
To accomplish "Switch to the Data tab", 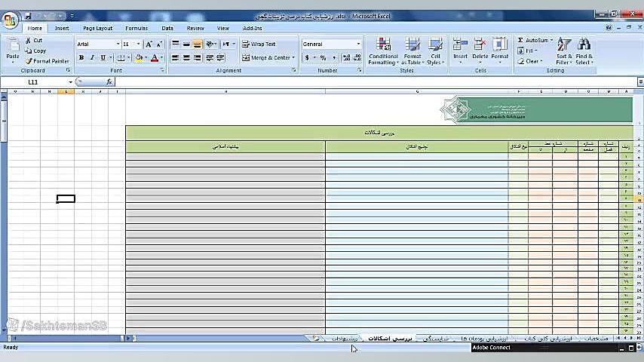I will (x=167, y=28).
